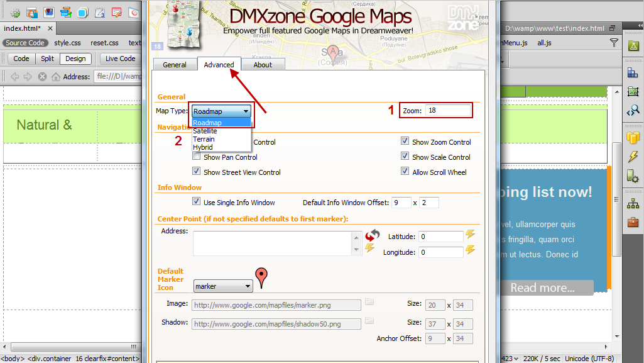Choose Satellite from Map Type list

click(221, 131)
